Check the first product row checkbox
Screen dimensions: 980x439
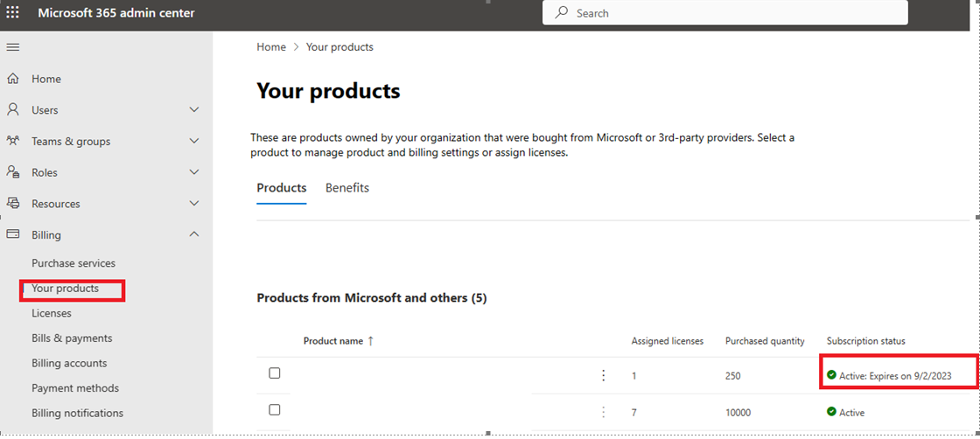pos(275,373)
